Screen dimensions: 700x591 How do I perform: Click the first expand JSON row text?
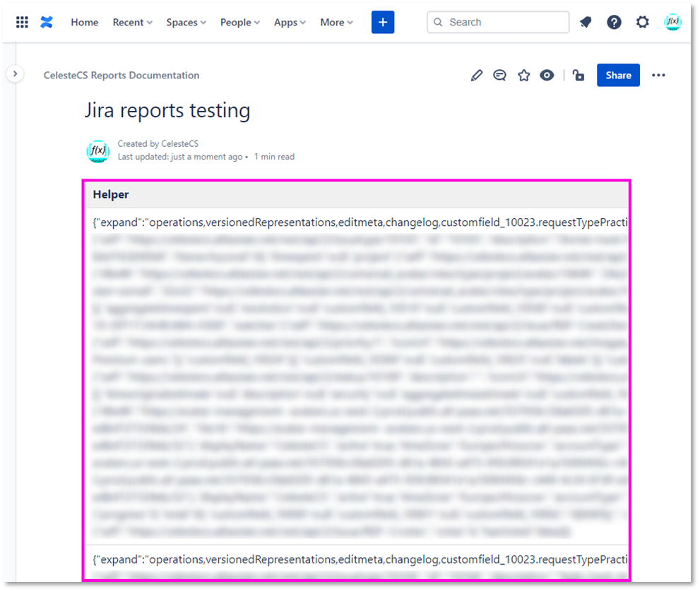[x=360, y=222]
